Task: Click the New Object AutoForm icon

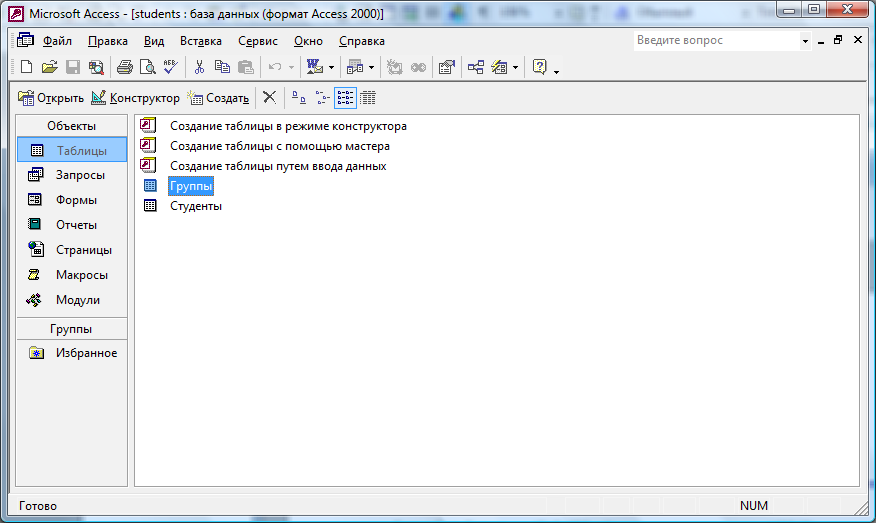Action: click(x=499, y=67)
